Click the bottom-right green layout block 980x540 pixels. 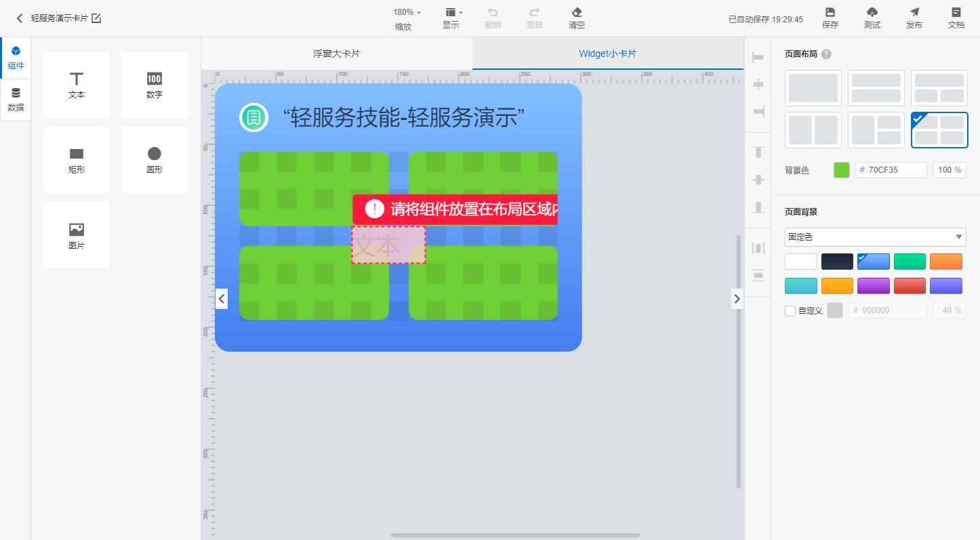pyautogui.click(x=483, y=283)
